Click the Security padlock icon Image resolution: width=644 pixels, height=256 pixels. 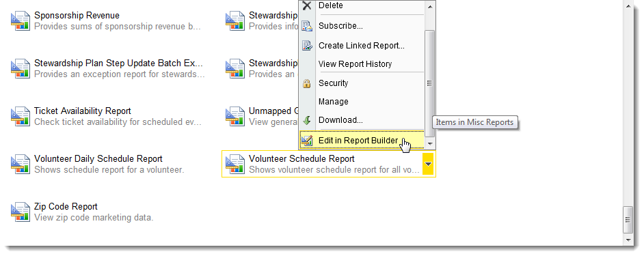point(306,84)
